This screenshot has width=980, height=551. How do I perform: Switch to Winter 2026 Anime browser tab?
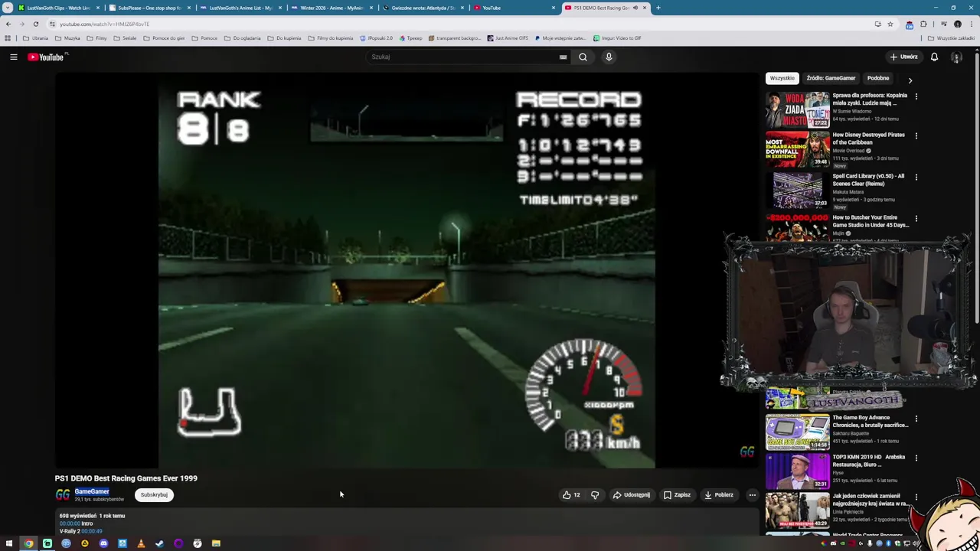point(332,8)
